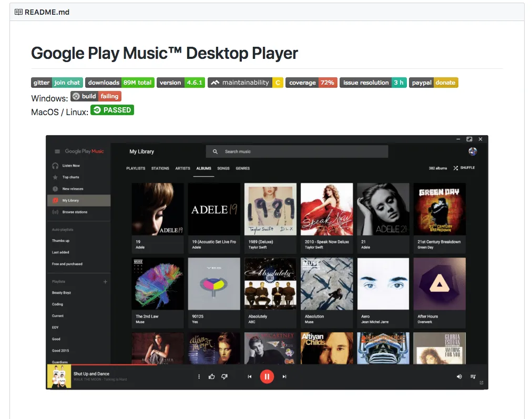Switch to the SONGS tab

click(223, 168)
